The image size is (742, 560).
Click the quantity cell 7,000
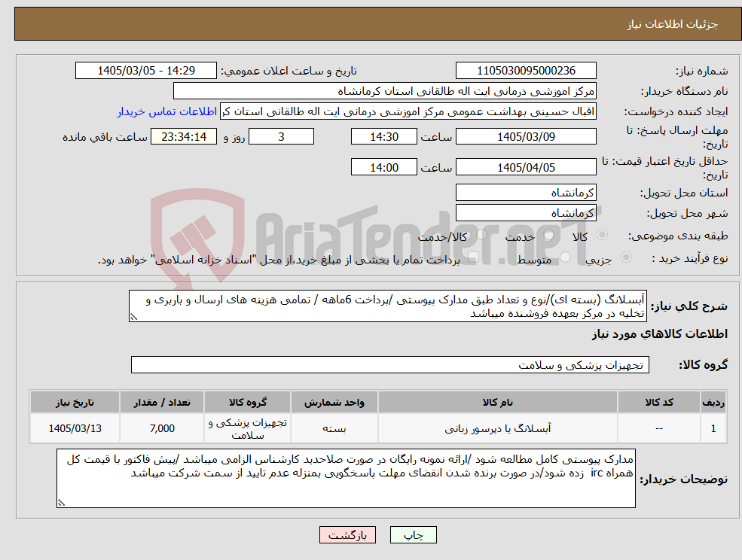pos(162,428)
